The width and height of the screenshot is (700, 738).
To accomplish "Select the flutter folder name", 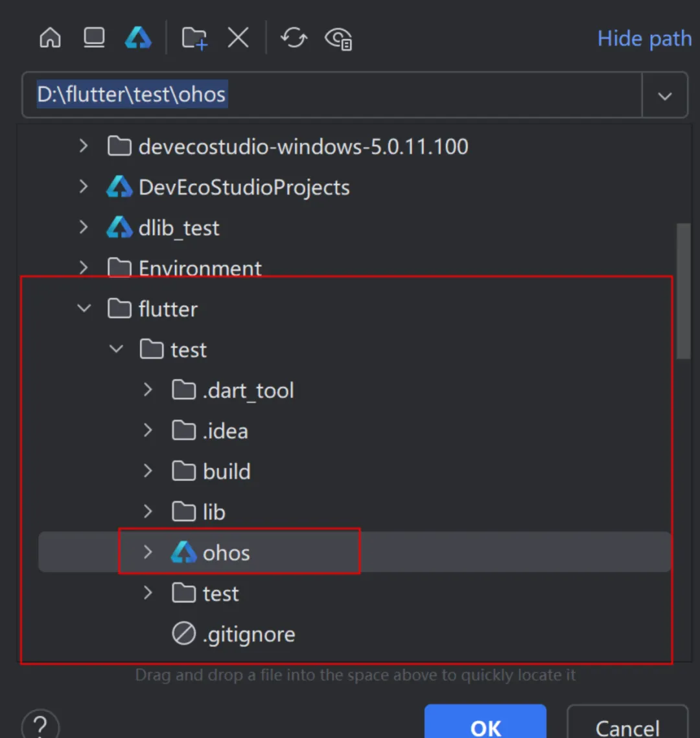I will pos(168,309).
